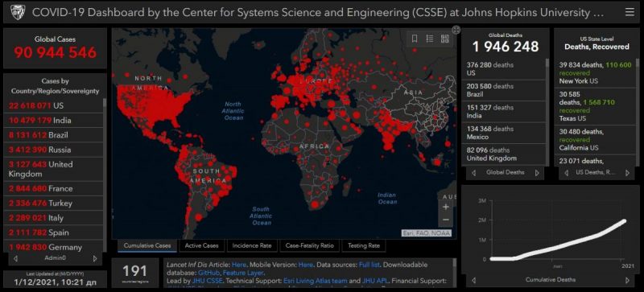Select New York US state entry
Viewport: 644px width, 292px height.
[595, 72]
